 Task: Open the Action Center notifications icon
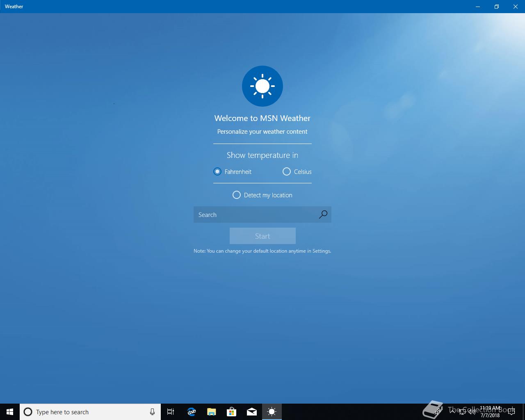[x=511, y=412]
